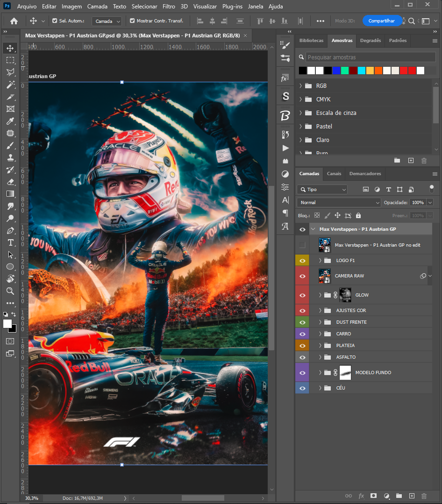Create a new layer
Viewport: 442px width, 504px height.
click(412, 496)
